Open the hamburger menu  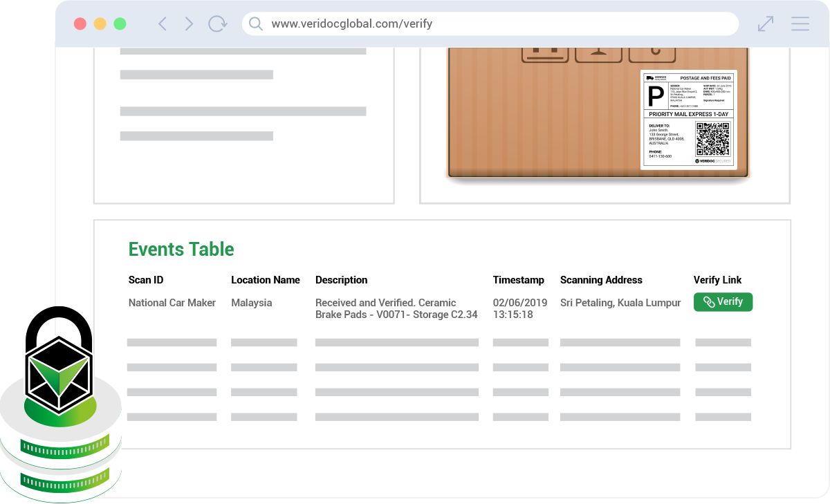pos(800,24)
